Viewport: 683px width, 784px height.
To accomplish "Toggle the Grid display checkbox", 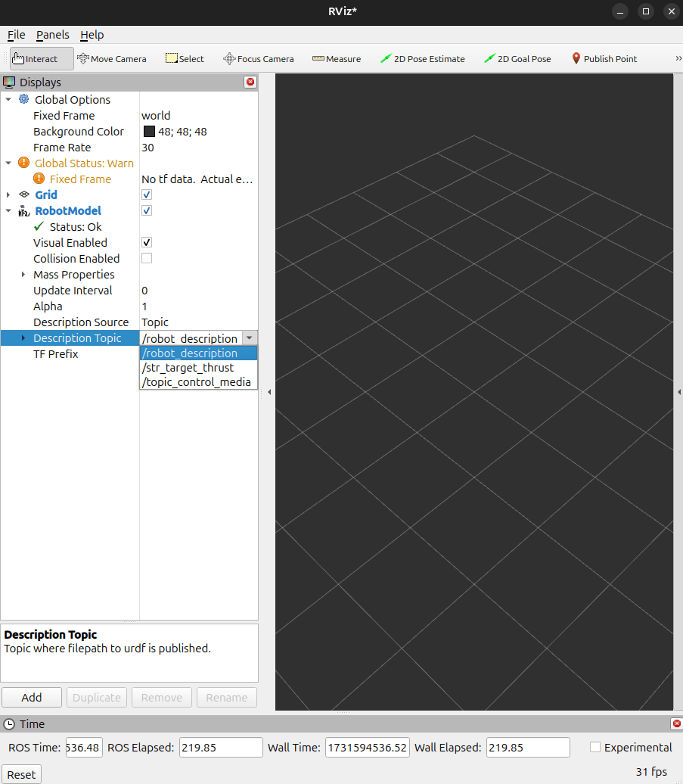I will pyautogui.click(x=147, y=194).
